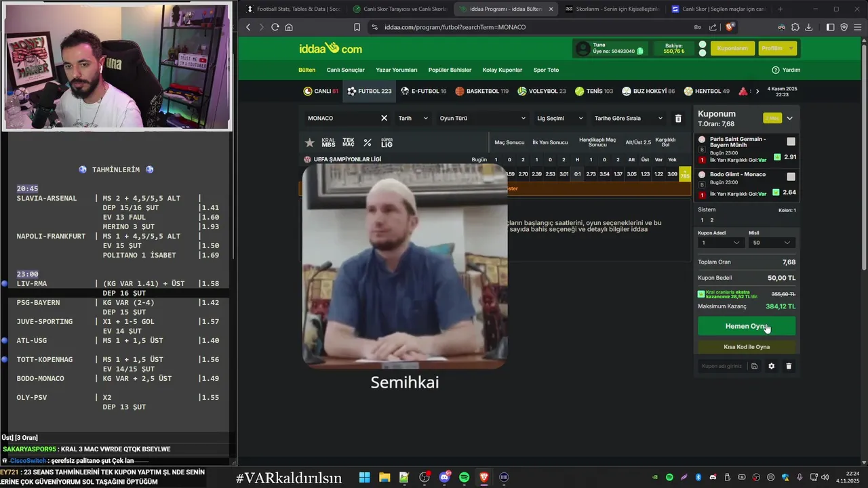This screenshot has width=868, height=488.
Task: Toggle the TEK MAÇ filter
Action: [348, 143]
